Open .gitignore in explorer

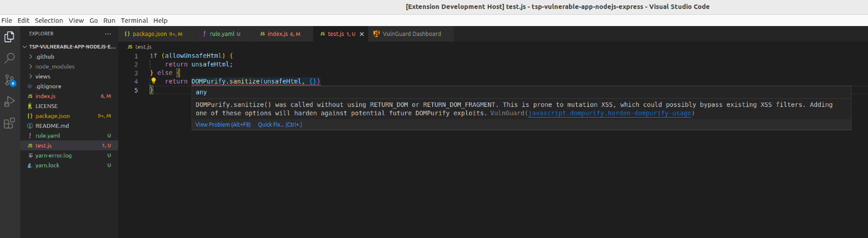click(69, 86)
